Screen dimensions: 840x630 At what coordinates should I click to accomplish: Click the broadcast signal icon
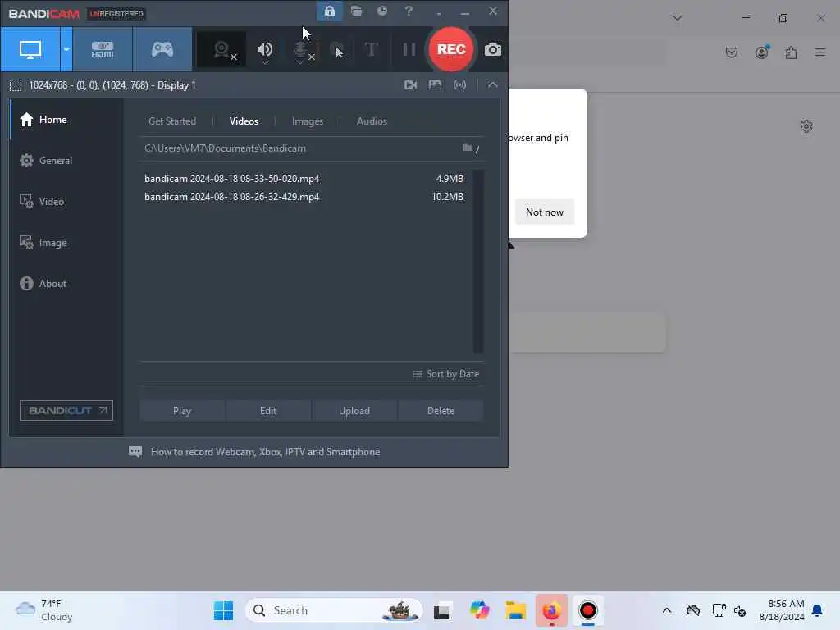459,84
